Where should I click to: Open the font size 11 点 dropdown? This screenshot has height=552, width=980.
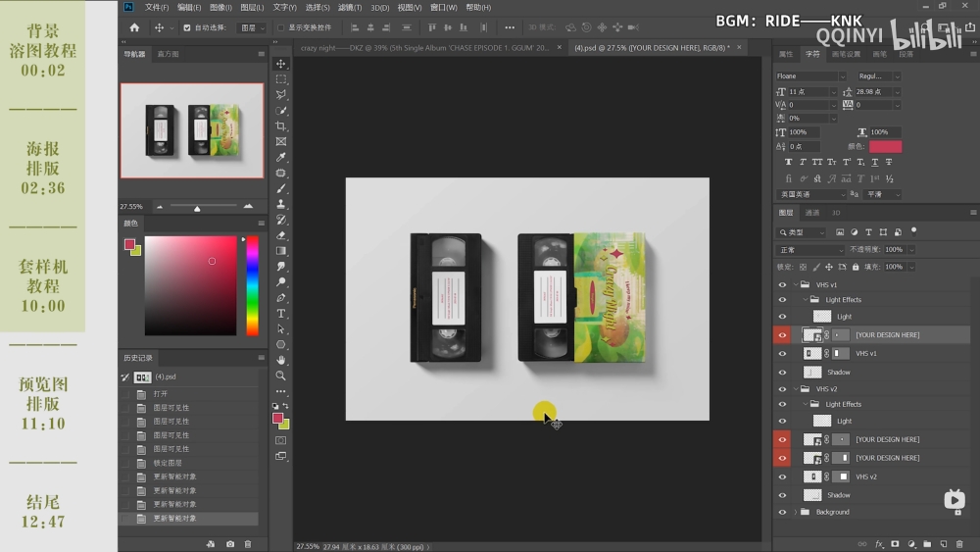click(x=833, y=92)
